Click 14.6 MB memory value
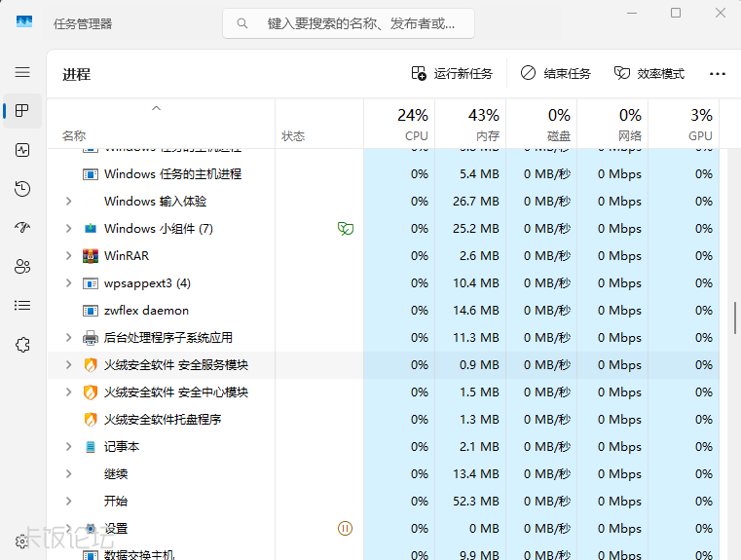The width and height of the screenshot is (741, 560). tap(476, 311)
